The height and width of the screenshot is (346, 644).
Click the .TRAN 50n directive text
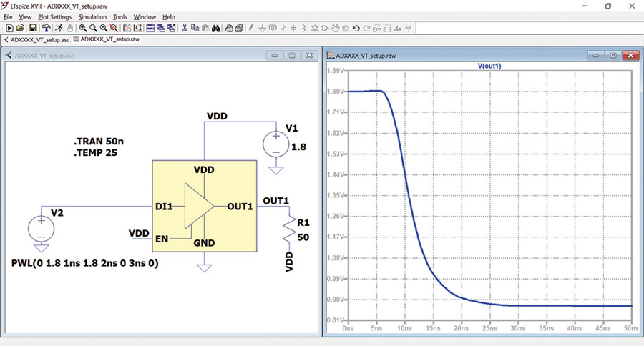[x=99, y=142]
